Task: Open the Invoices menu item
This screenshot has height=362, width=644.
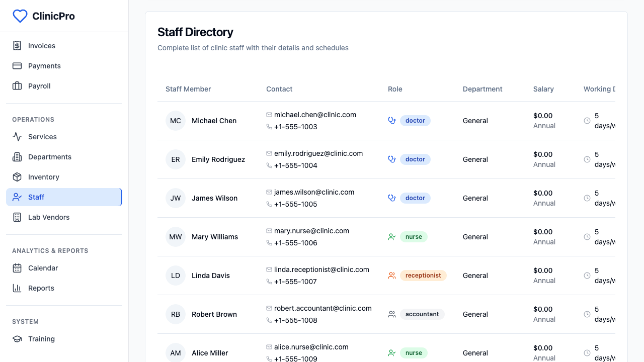Action: point(64,46)
